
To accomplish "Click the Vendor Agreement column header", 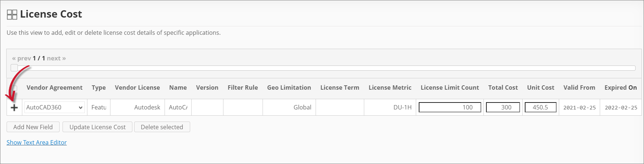I will point(54,87).
